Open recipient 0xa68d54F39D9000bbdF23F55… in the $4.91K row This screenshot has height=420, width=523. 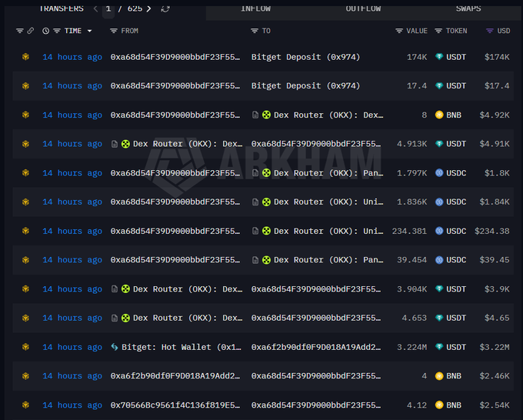(316, 144)
